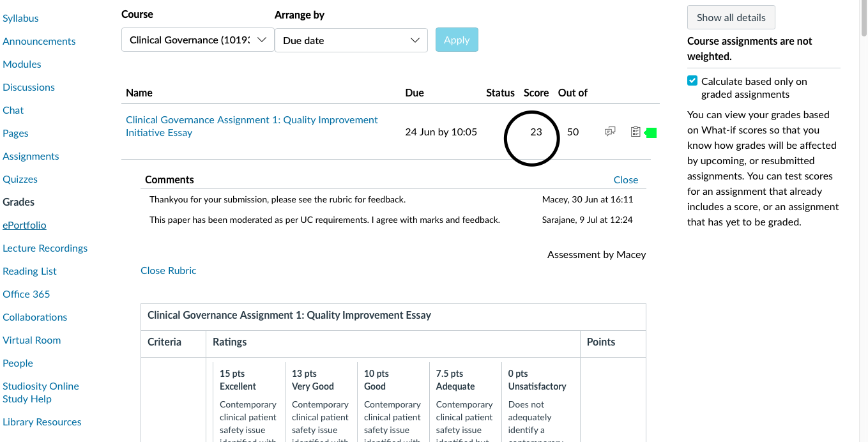Viewport: 868px width, 442px height.
Task: Click the Due column header
Action: 415,93
